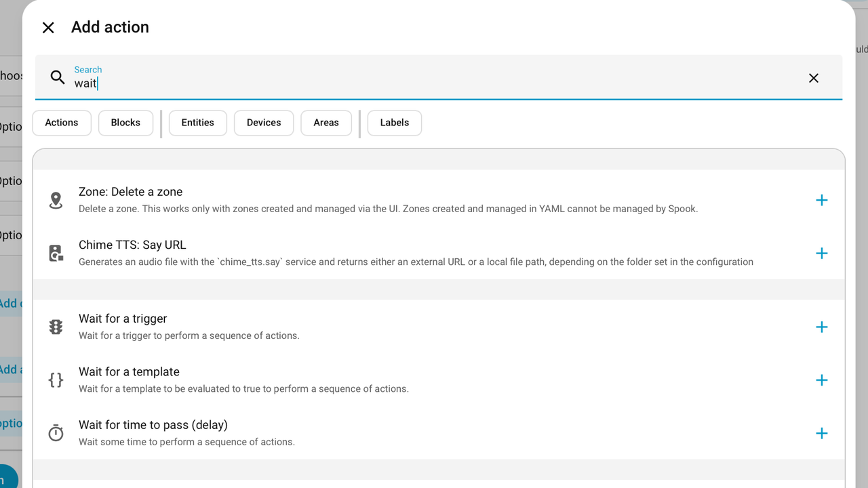Click the search magnifier icon
The height and width of the screenshot is (488, 868).
click(58, 77)
